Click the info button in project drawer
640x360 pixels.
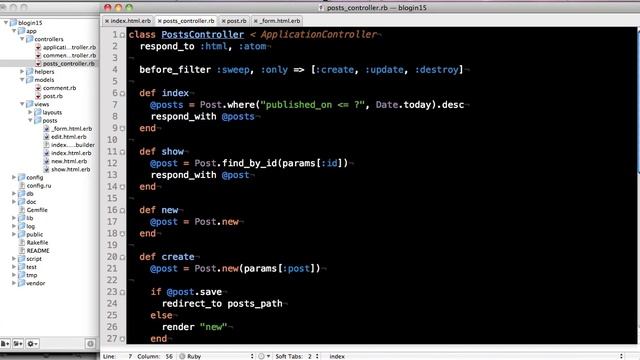click(91, 344)
